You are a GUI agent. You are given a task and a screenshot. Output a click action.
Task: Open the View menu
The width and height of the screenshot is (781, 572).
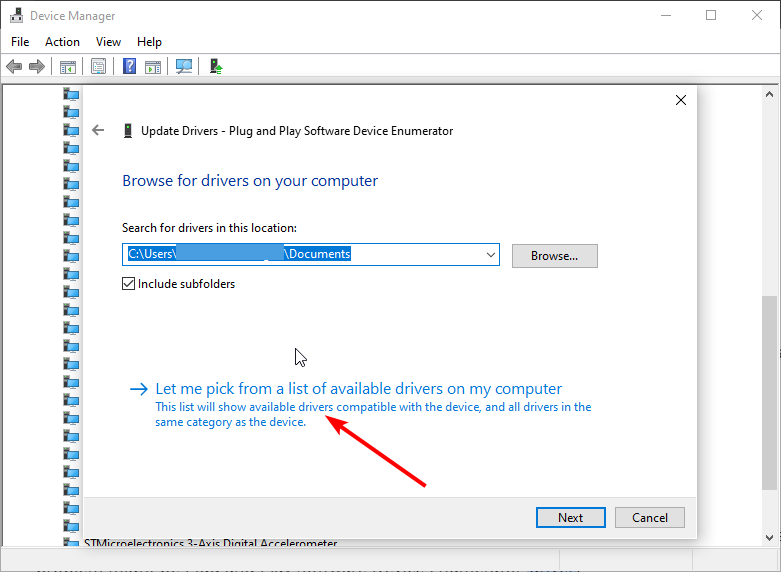(x=108, y=42)
